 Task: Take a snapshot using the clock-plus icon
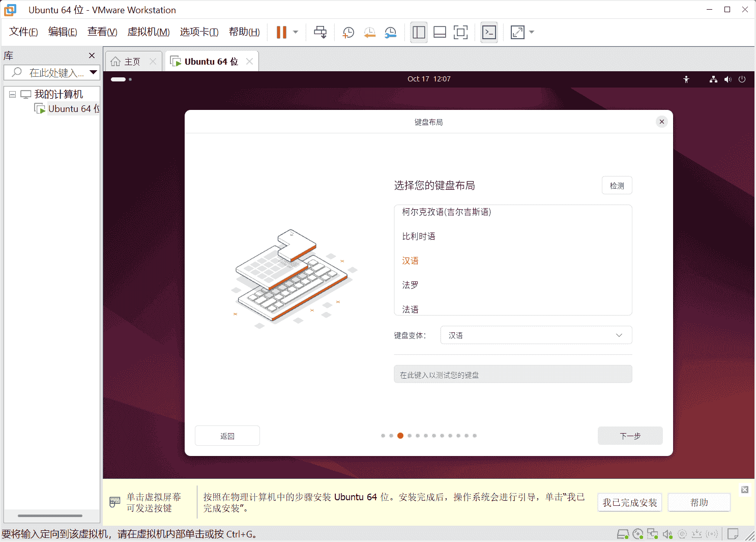click(x=348, y=33)
